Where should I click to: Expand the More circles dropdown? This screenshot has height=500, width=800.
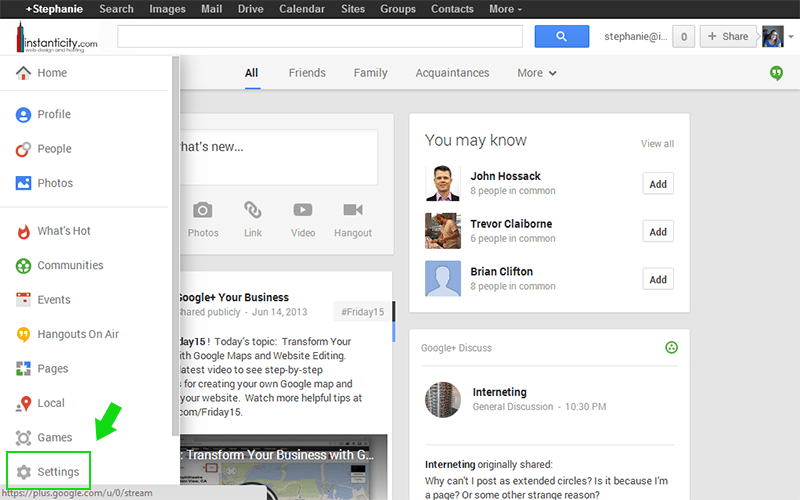tap(537, 73)
